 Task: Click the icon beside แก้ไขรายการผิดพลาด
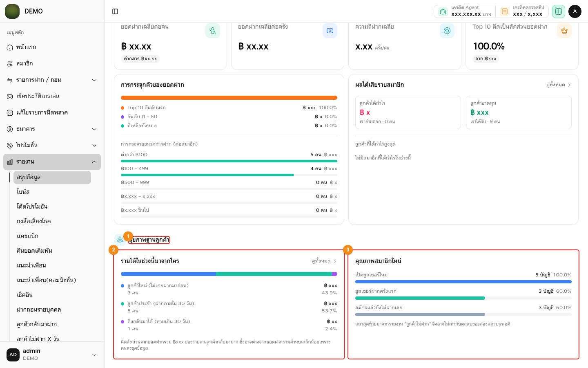click(x=10, y=113)
